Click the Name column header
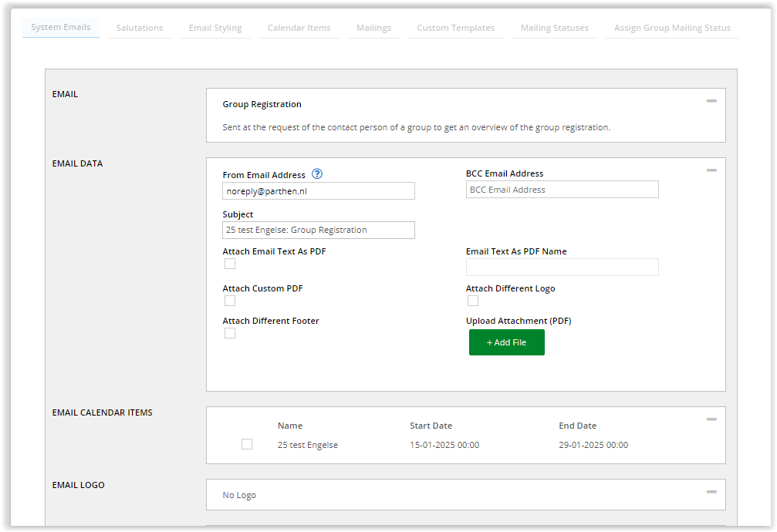777x532 pixels. tap(290, 426)
